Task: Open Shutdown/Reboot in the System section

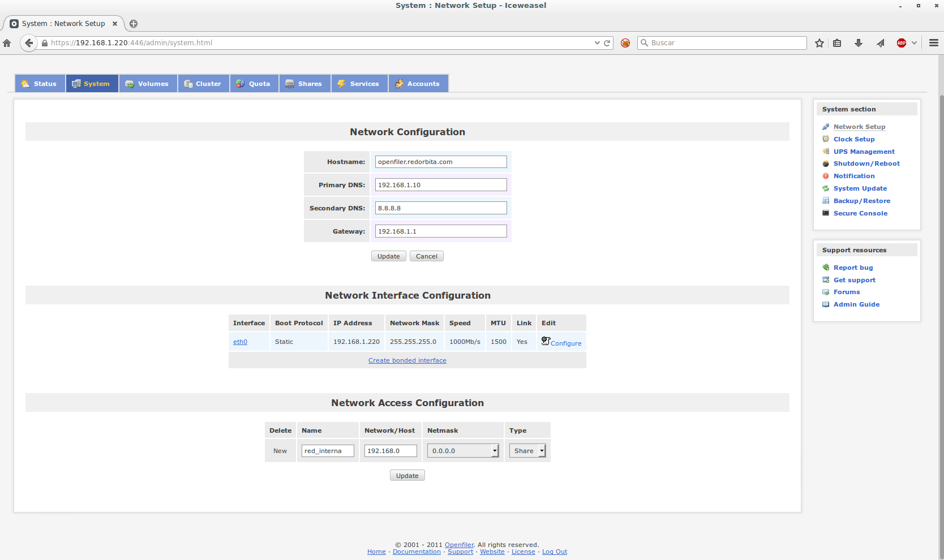Action: coord(866,163)
